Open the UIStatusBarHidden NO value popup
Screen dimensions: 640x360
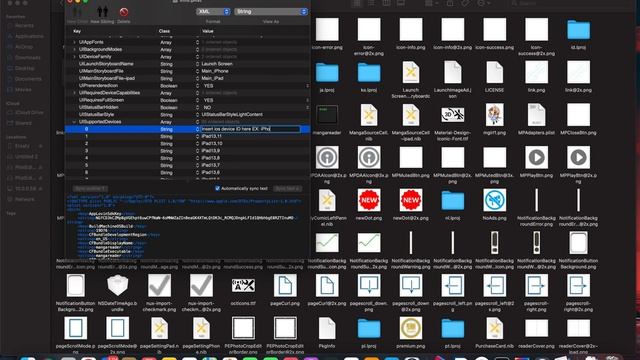coord(307,108)
